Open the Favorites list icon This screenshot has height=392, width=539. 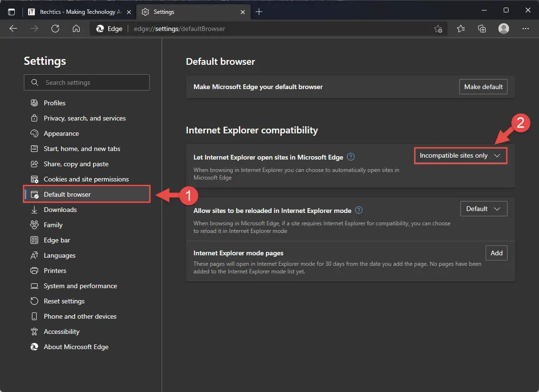461,29
